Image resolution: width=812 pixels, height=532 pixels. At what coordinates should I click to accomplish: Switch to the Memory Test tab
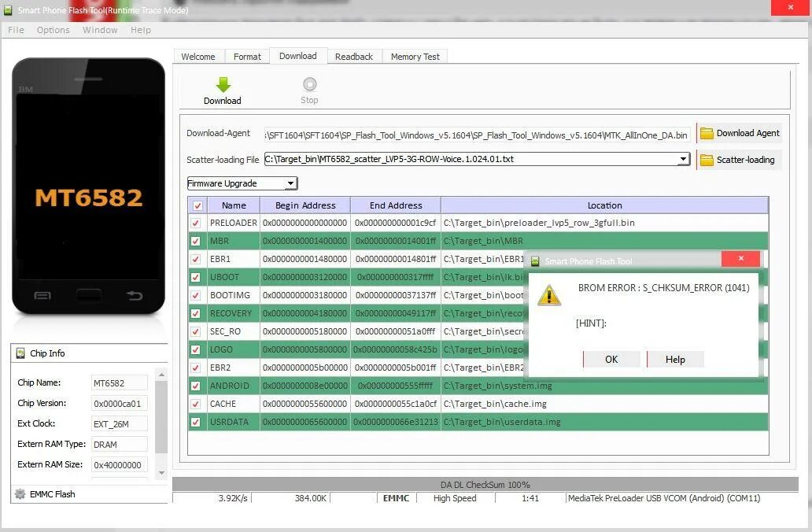pos(415,57)
